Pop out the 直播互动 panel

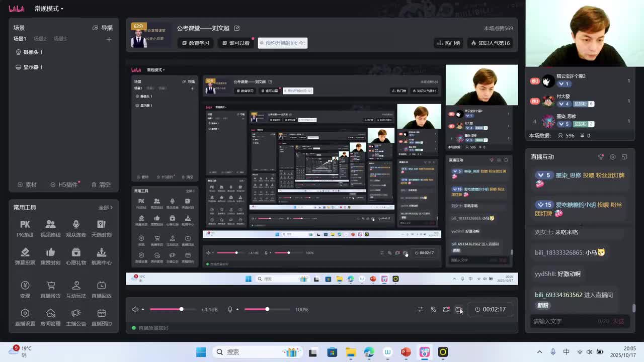(x=624, y=157)
